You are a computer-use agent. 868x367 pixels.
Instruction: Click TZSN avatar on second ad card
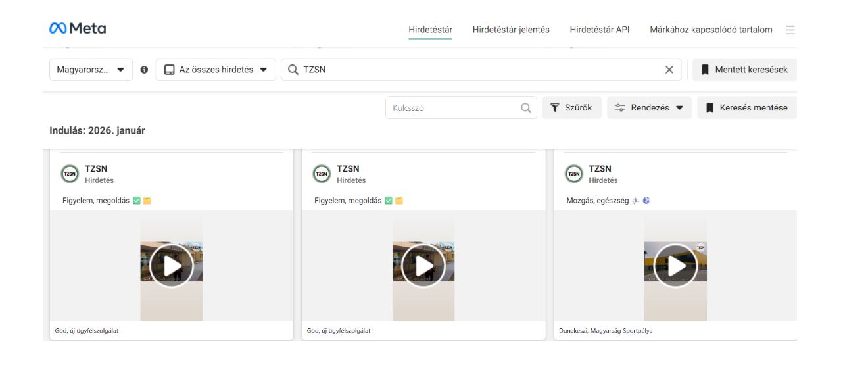coord(322,174)
